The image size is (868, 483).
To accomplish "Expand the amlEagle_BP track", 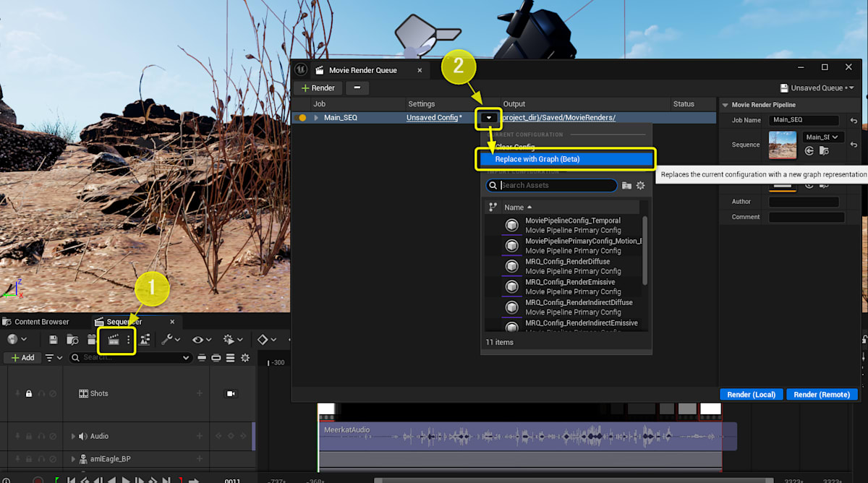I will 73,459.
